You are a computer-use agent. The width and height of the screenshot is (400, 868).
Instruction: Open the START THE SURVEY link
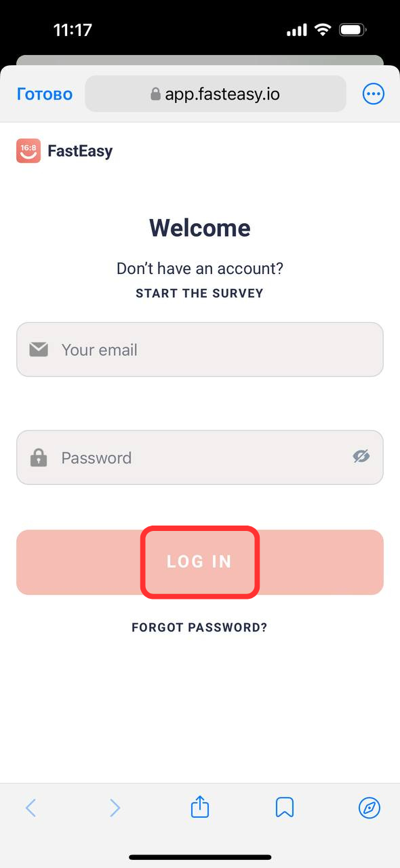click(199, 294)
